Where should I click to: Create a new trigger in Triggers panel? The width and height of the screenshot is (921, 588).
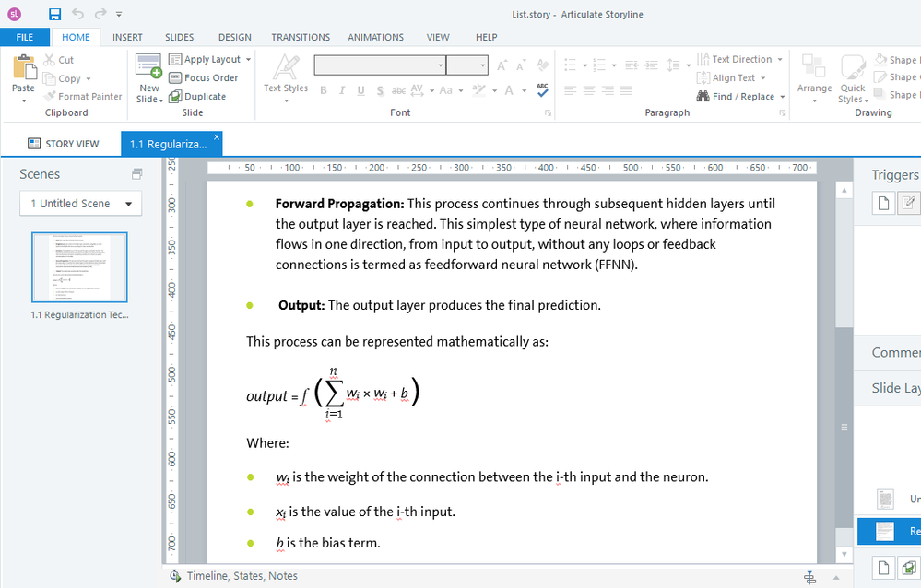pyautogui.click(x=883, y=204)
